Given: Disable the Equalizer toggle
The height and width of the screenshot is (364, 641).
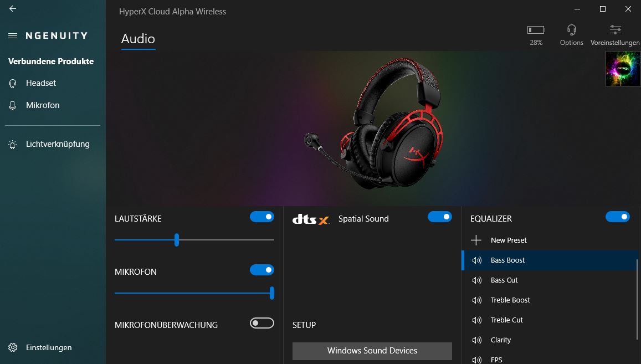Looking at the screenshot, I should (617, 217).
